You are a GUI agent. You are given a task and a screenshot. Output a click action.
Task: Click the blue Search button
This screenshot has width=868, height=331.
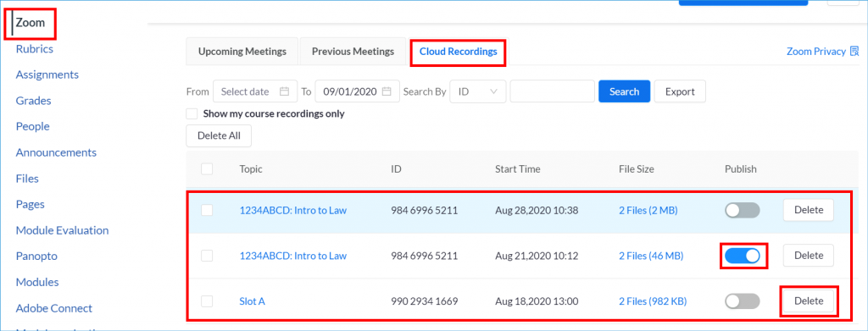tap(625, 91)
